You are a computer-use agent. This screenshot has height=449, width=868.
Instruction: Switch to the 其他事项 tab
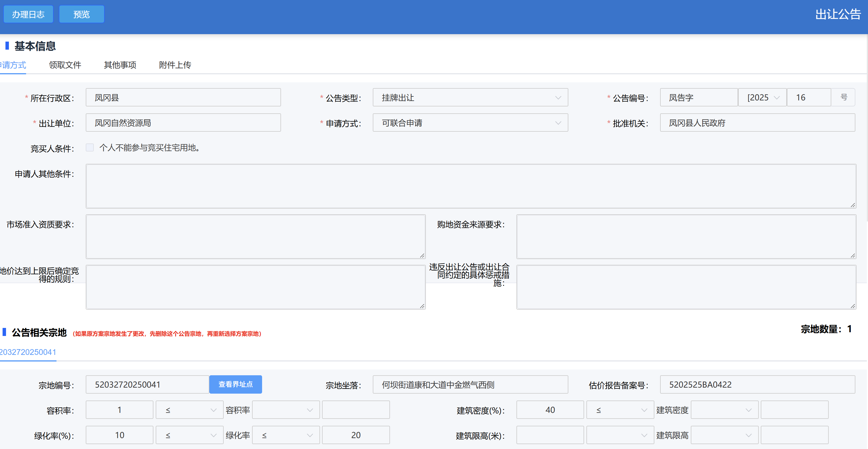(x=120, y=65)
